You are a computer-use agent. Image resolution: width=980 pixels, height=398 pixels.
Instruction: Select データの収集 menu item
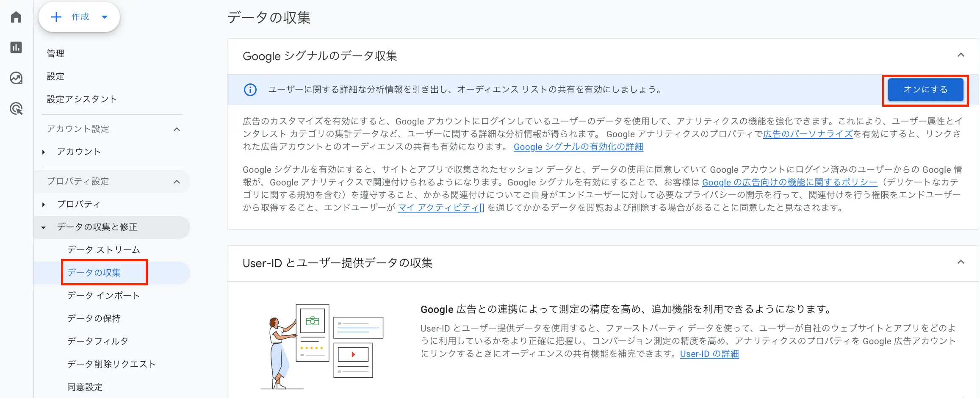pos(94,273)
